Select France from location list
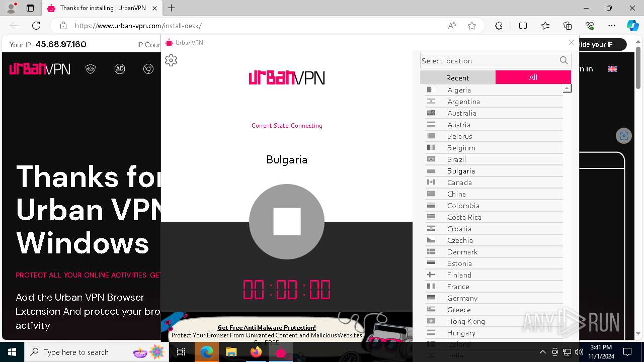 pyautogui.click(x=494, y=287)
